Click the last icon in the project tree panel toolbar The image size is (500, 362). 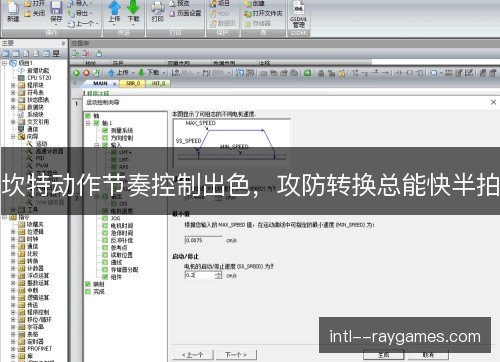pyautogui.click(x=56, y=53)
